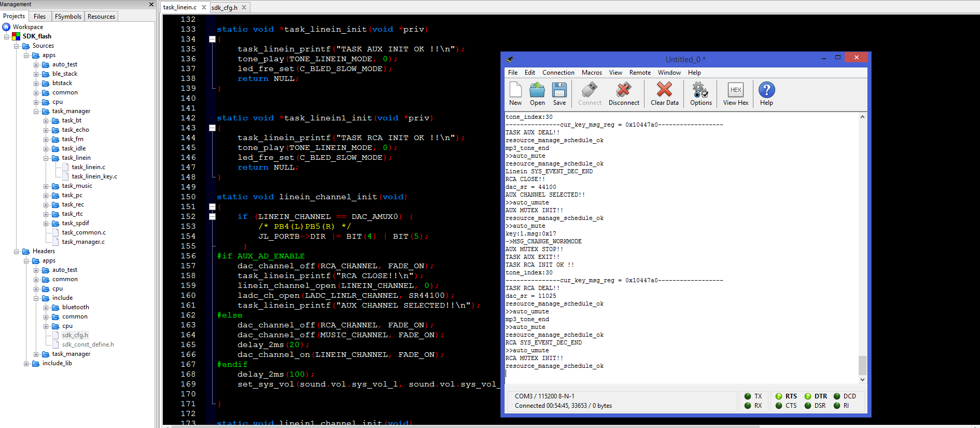Open the Macros menu in terminal window

coord(592,73)
